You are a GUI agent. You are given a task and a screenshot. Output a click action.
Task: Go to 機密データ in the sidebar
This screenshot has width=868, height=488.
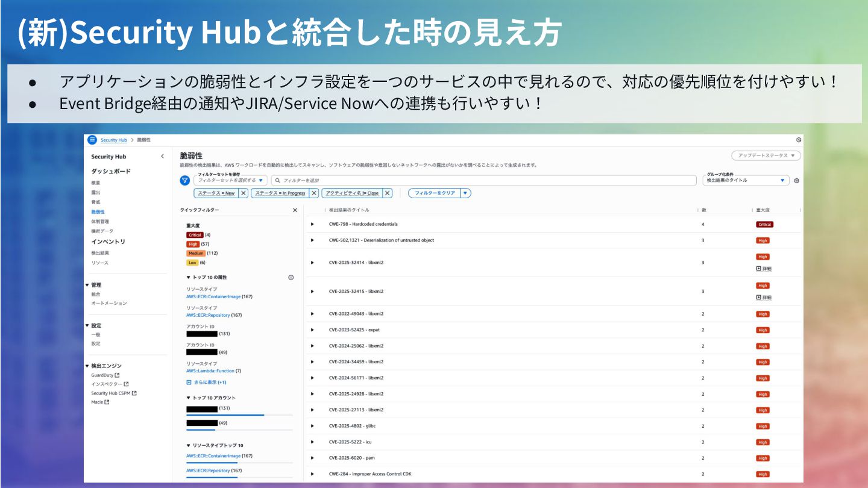(102, 231)
